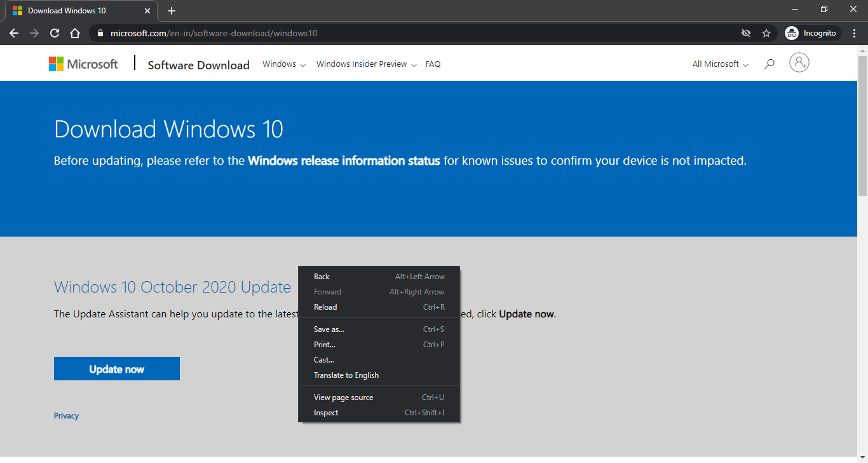Choose Inspect in the context menu
This screenshot has width=868, height=463.
pos(379,413)
